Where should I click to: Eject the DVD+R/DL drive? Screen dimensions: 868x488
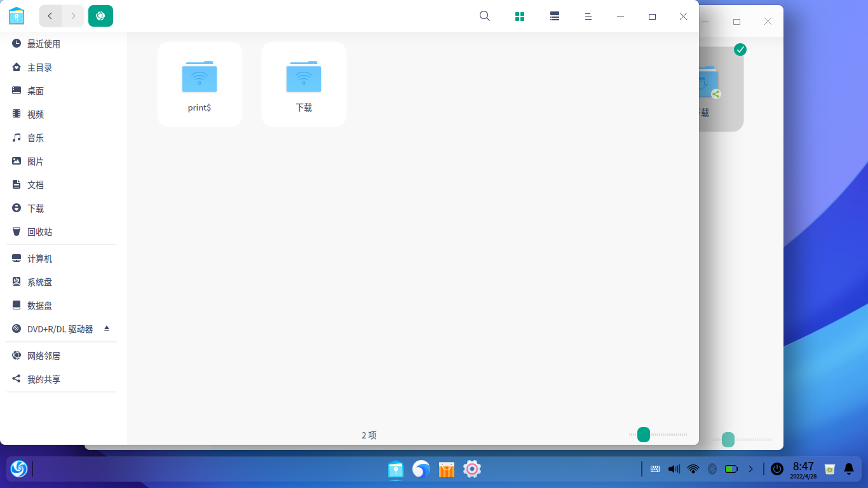point(107,329)
